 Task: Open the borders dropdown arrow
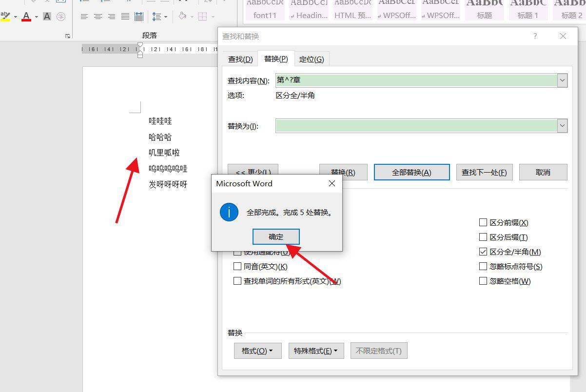coord(212,17)
